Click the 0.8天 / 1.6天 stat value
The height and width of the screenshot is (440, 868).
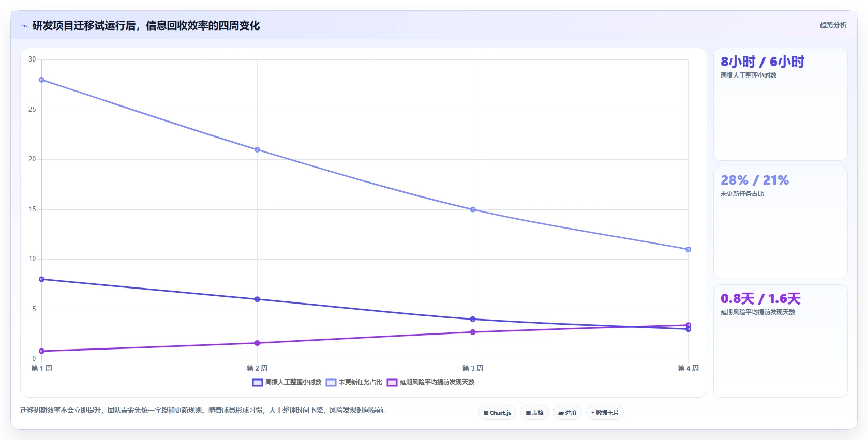760,299
